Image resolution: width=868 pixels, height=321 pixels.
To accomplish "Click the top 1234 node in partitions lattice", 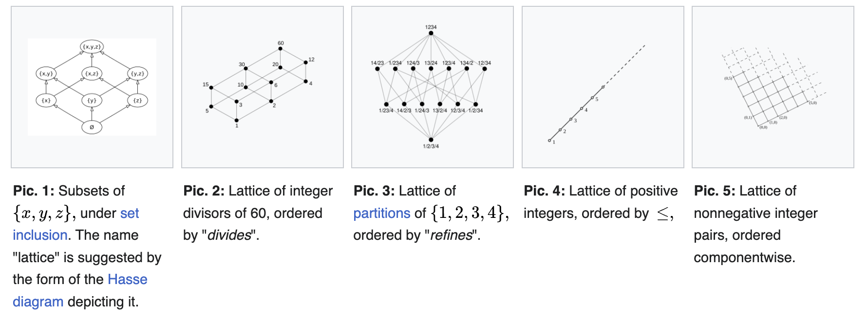I will (431, 33).
